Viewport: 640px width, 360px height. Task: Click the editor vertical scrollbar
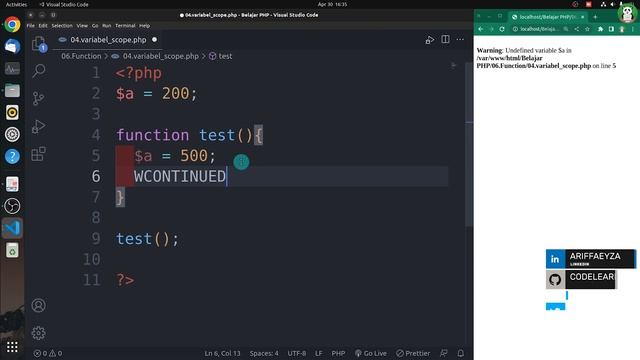(x=469, y=143)
